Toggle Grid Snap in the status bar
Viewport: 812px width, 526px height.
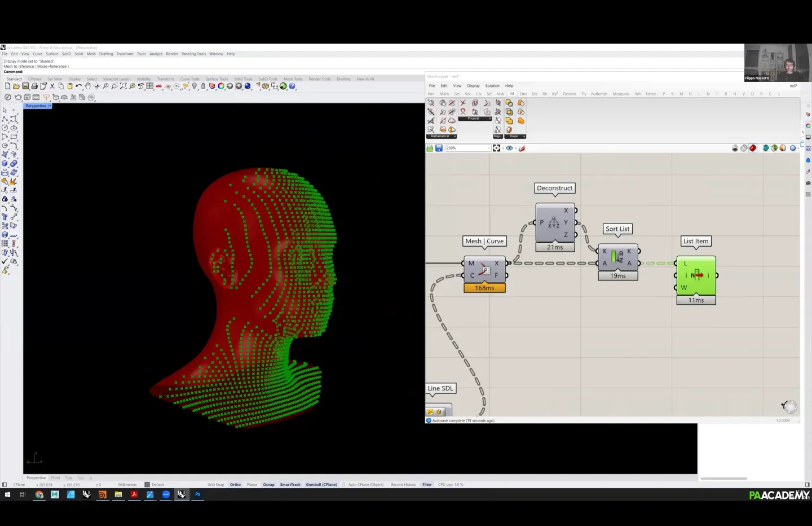tap(215, 485)
